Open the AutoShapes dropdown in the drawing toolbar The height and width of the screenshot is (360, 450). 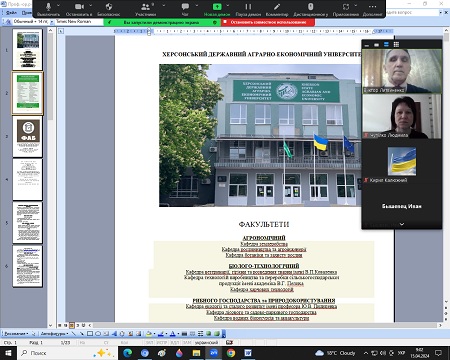point(54,333)
